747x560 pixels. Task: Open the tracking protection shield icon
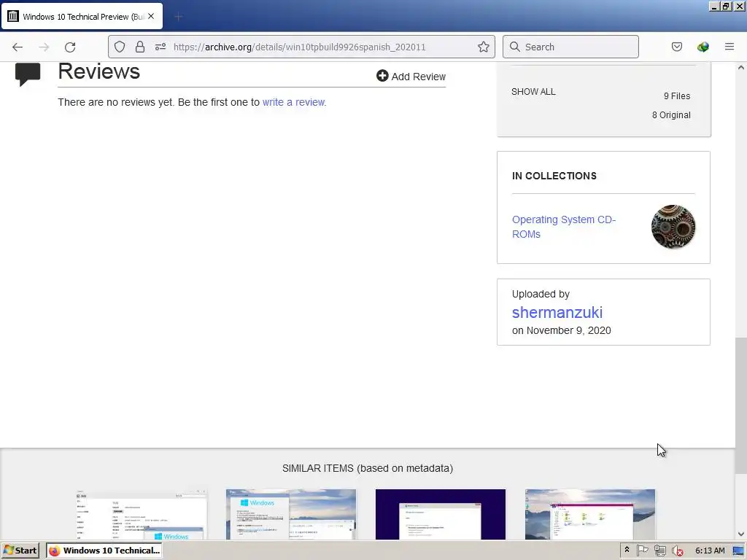120,47
